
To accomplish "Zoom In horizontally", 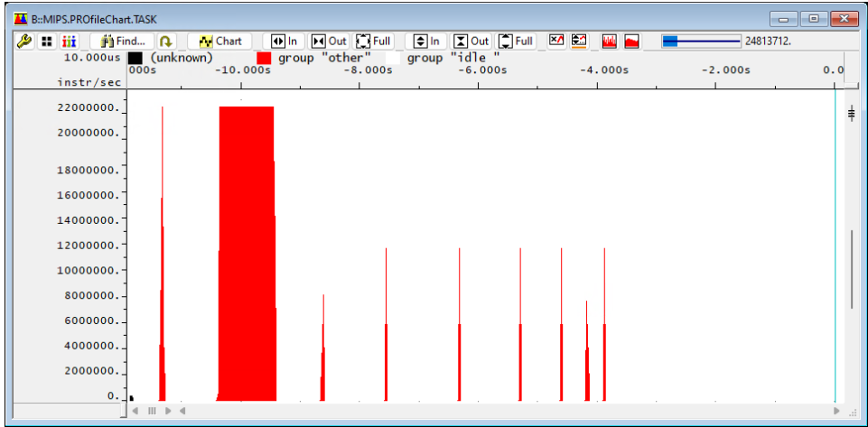I will tap(285, 42).
